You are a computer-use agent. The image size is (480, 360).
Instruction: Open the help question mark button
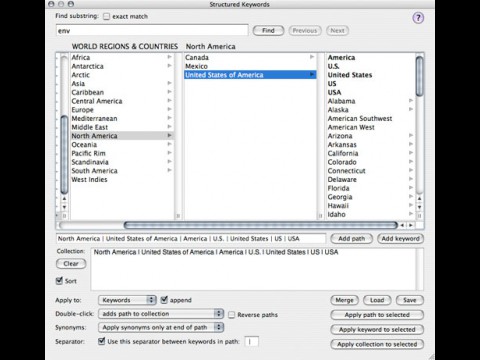point(418,18)
